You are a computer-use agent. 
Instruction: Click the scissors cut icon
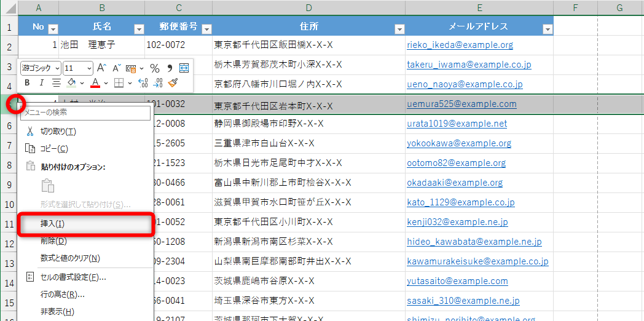[x=29, y=132]
